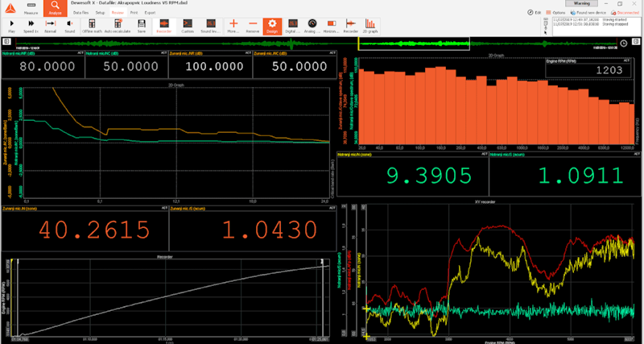644x344 pixels.
Task: Click the XY recorder plot
Action: coord(499,269)
